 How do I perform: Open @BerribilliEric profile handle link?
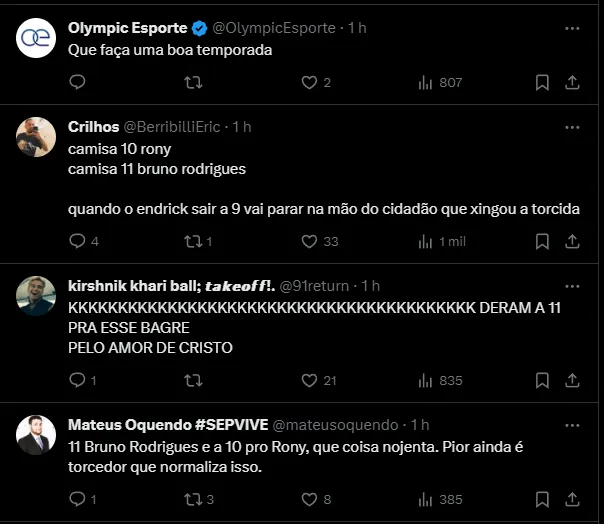pos(174,127)
